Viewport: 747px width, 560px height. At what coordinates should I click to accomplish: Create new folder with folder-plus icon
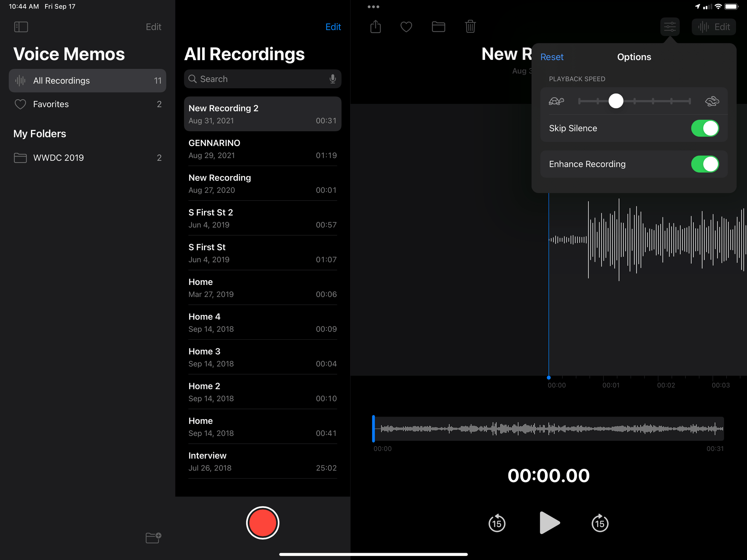(x=153, y=538)
